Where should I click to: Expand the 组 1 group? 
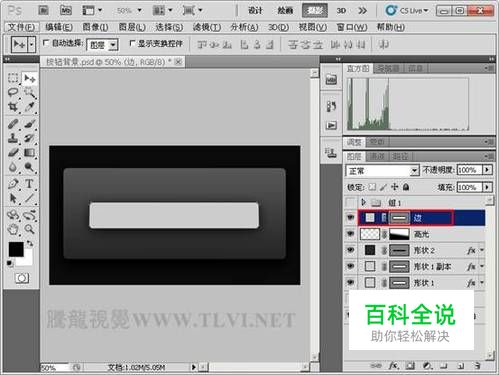364,202
